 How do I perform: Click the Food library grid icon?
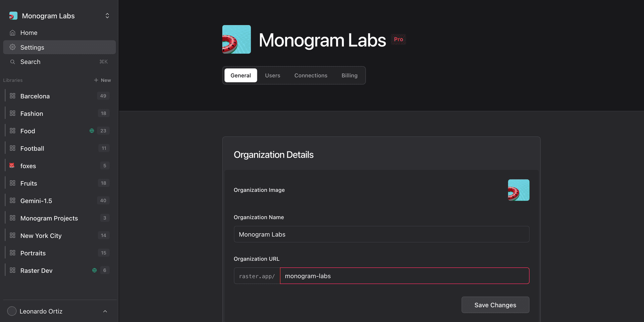tap(12, 131)
